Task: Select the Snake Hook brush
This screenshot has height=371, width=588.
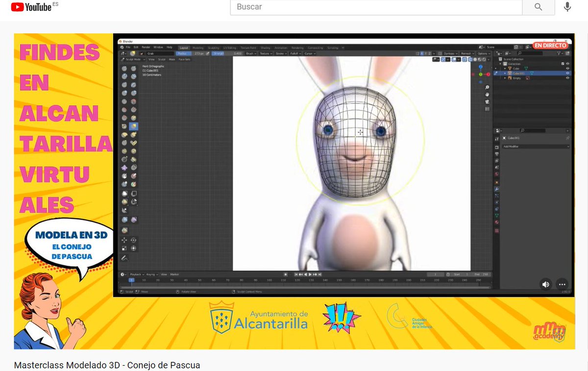Action: (x=133, y=134)
